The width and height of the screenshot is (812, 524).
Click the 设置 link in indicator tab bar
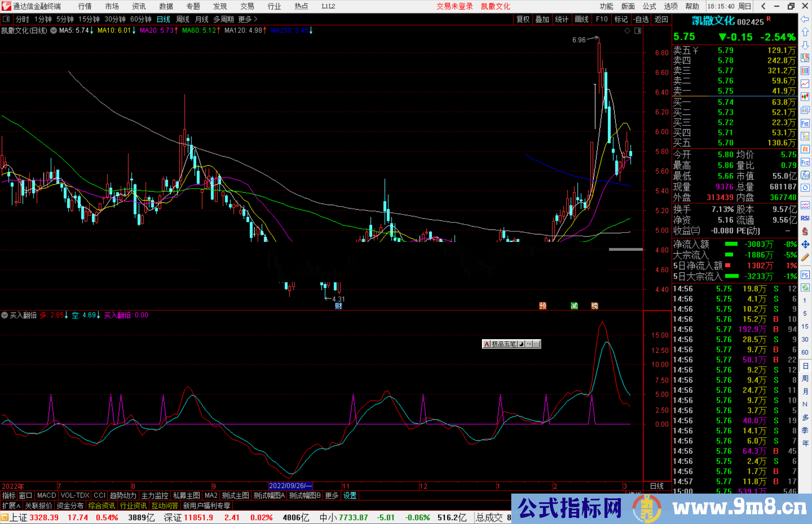click(x=350, y=495)
